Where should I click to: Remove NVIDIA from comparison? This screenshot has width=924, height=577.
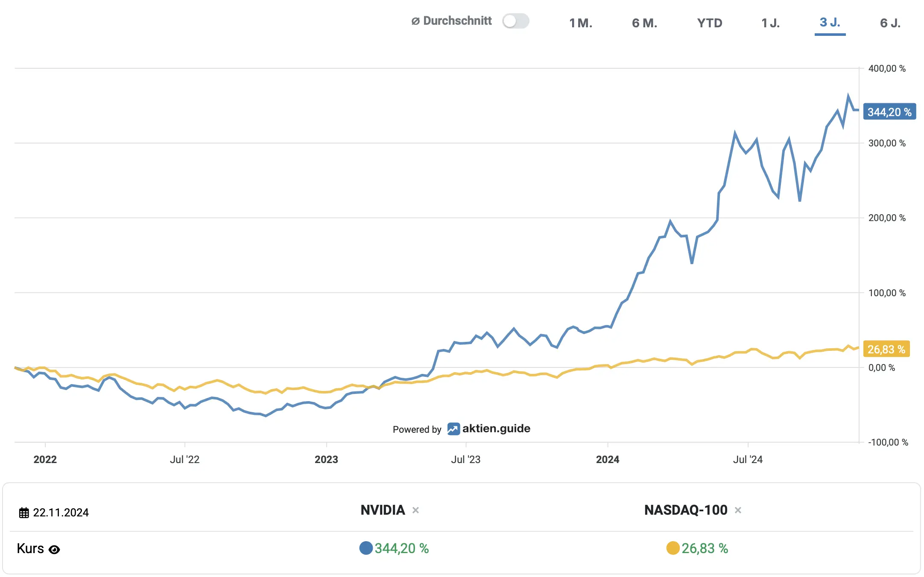point(415,510)
